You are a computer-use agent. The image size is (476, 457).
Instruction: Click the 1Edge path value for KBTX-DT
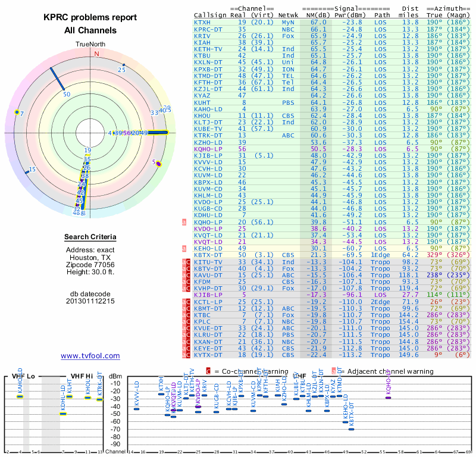[x=380, y=255]
